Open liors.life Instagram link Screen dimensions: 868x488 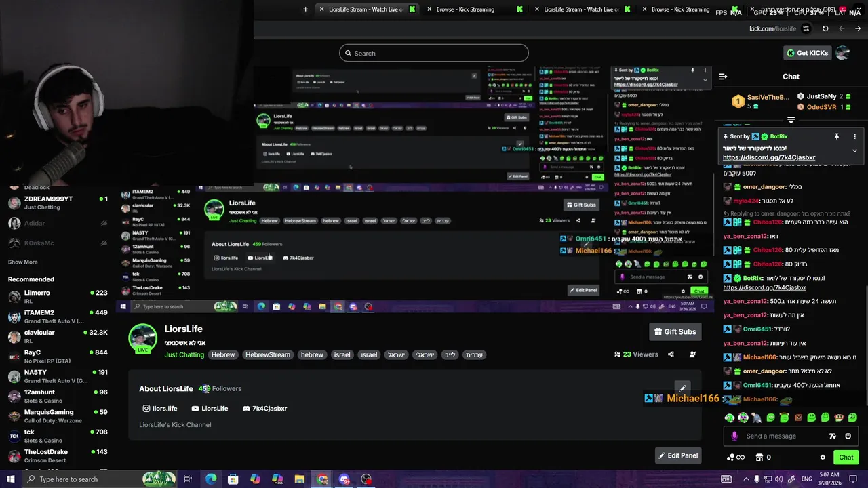pos(160,409)
